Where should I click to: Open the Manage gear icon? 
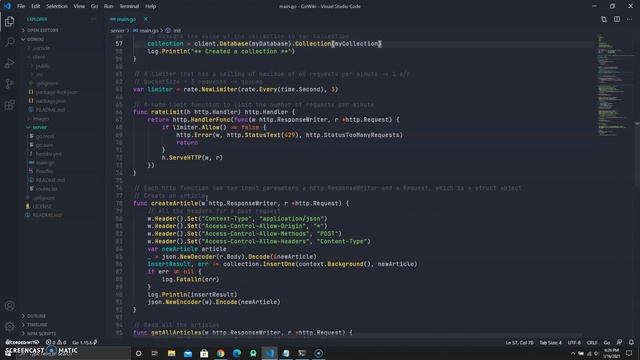pos(9,326)
